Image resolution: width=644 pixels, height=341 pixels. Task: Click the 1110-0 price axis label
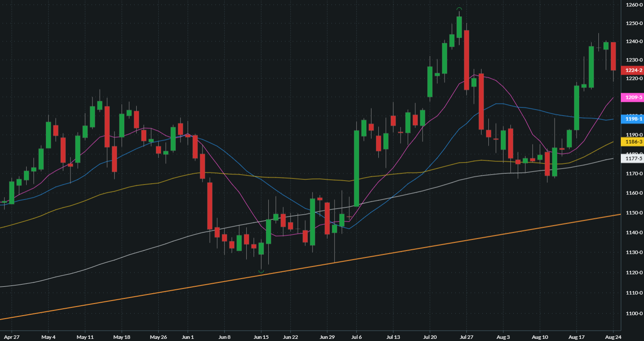(x=634, y=293)
